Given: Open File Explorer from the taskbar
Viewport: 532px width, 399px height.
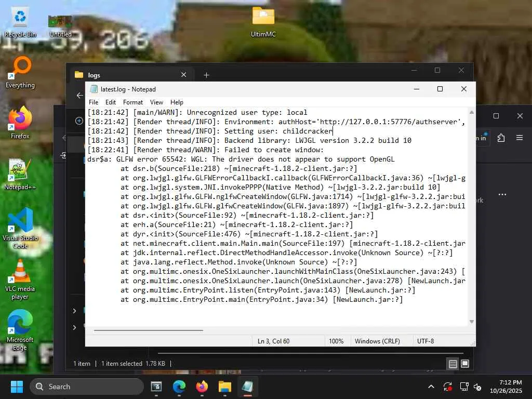Looking at the screenshot, I should coord(224,387).
